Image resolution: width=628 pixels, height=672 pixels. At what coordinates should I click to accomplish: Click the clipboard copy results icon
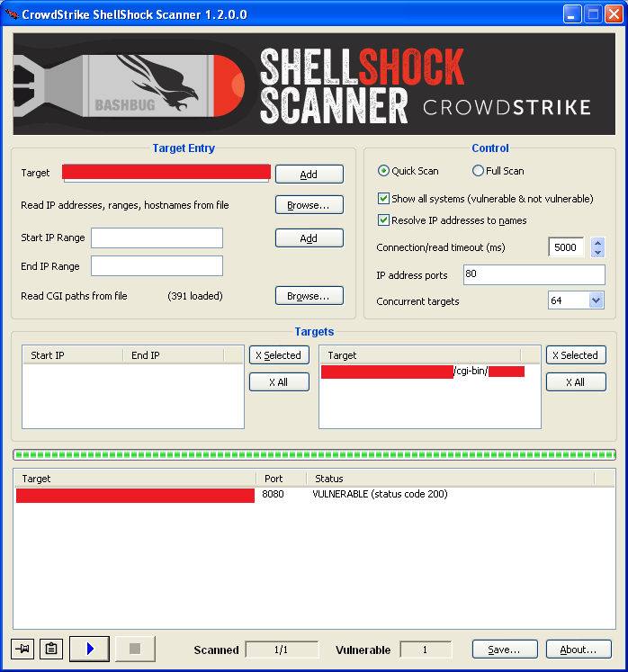(51, 649)
